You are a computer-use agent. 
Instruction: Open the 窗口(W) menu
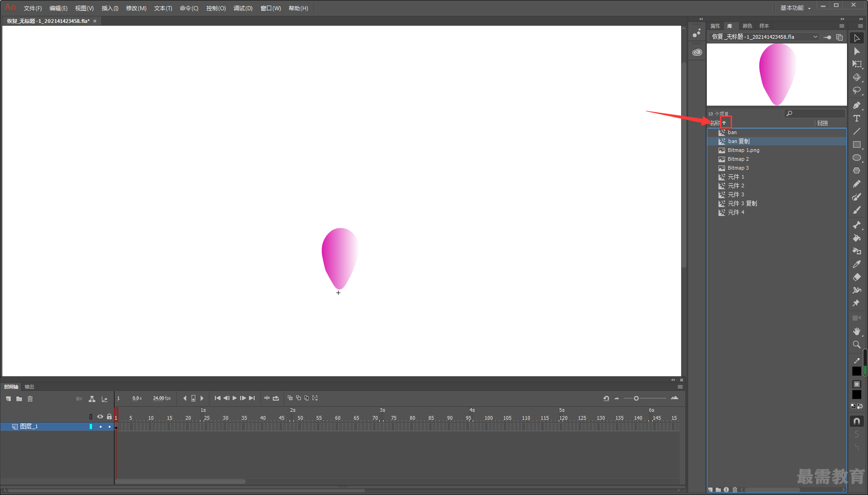pos(270,8)
